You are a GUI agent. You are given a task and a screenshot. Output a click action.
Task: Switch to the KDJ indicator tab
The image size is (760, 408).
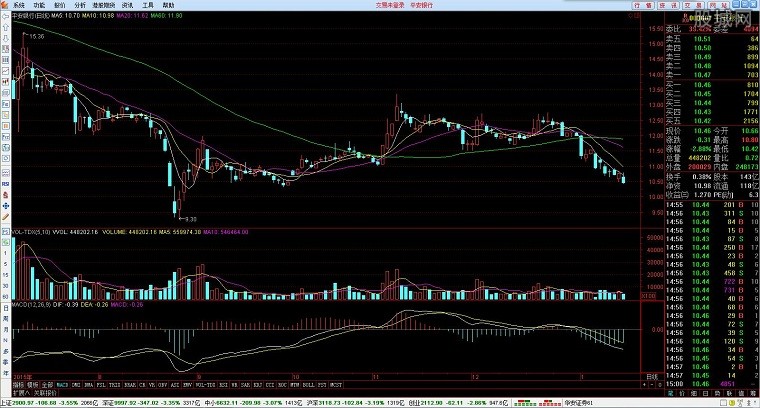click(x=257, y=385)
